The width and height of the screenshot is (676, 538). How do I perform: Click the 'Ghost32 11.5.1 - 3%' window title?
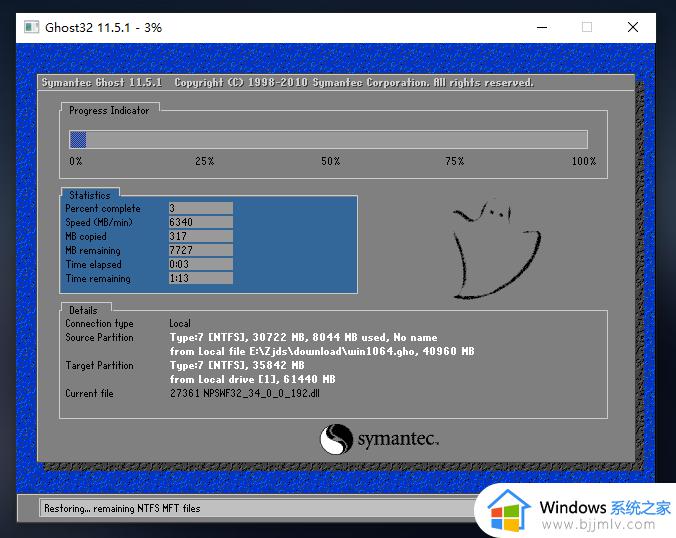(x=103, y=28)
